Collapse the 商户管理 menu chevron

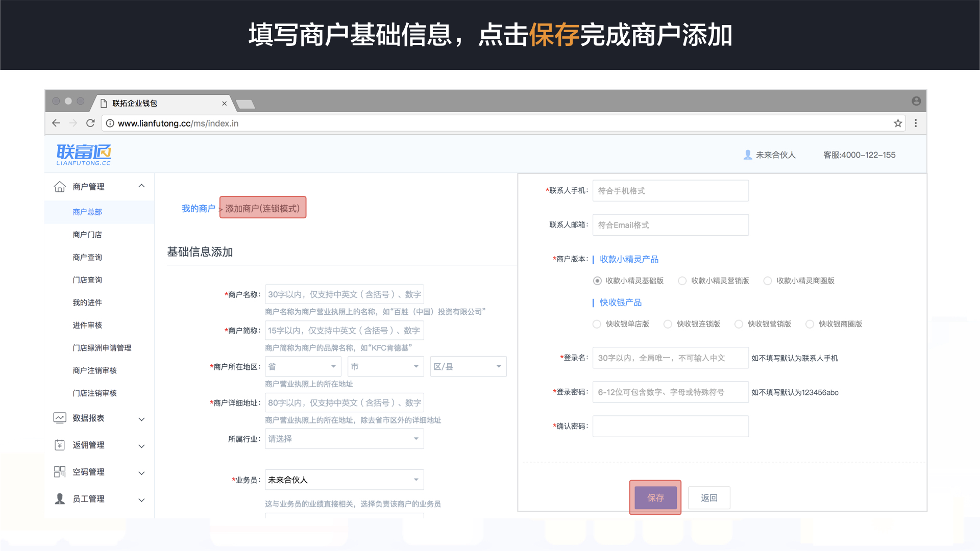(141, 186)
